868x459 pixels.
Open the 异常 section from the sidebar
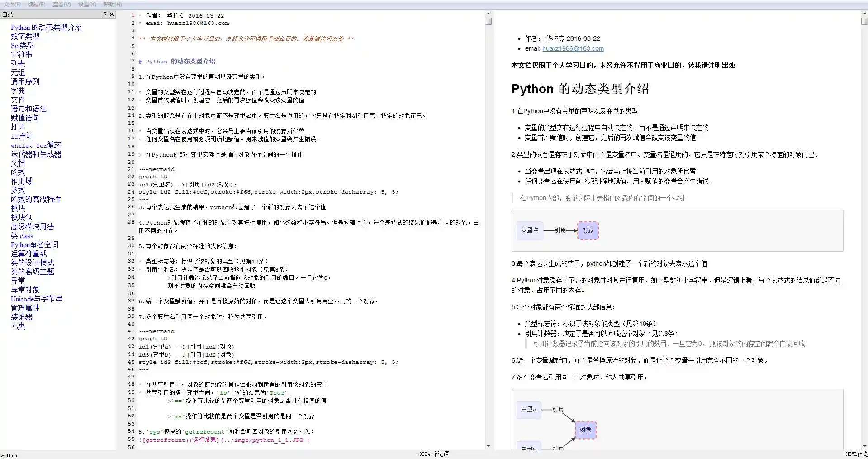tap(18, 281)
